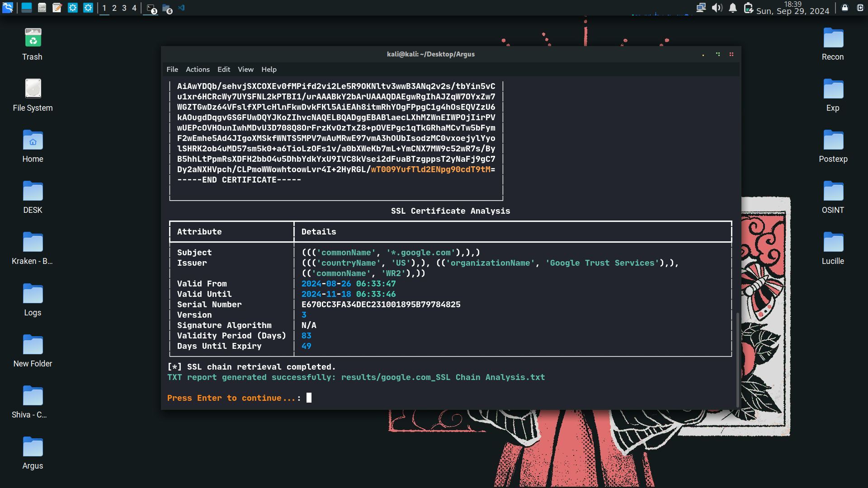Open the View menu in the terminal
This screenshot has width=868, height=488.
point(245,69)
